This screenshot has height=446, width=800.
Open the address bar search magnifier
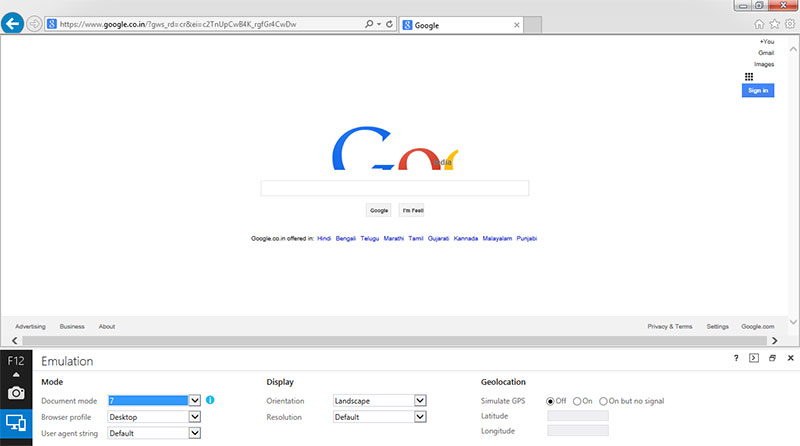369,24
